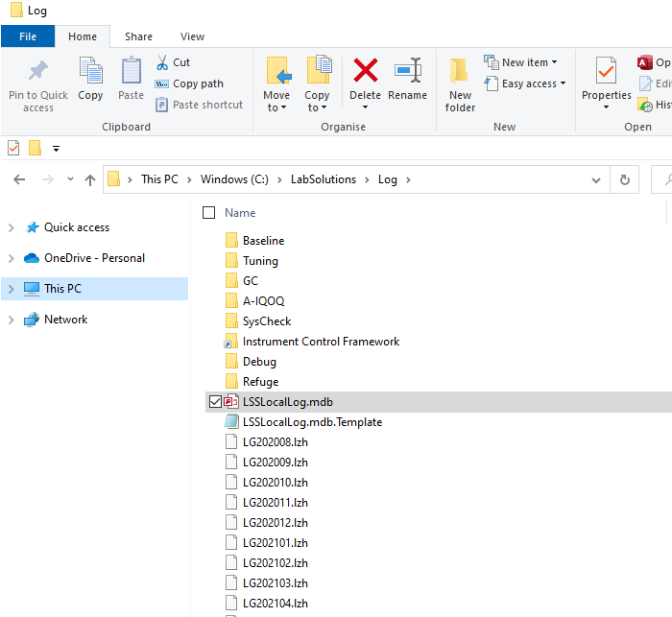Select the GC folder
This screenshot has width=672, height=617.
(251, 281)
